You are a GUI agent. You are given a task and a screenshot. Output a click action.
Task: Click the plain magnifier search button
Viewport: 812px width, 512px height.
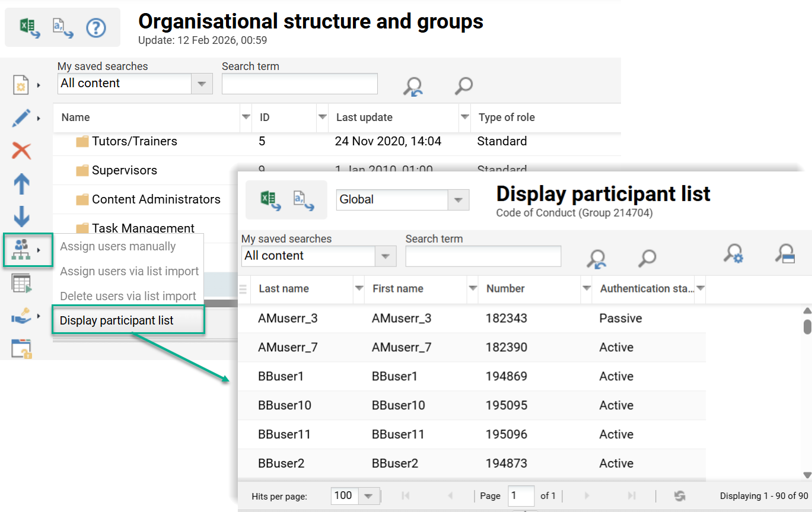(647, 259)
